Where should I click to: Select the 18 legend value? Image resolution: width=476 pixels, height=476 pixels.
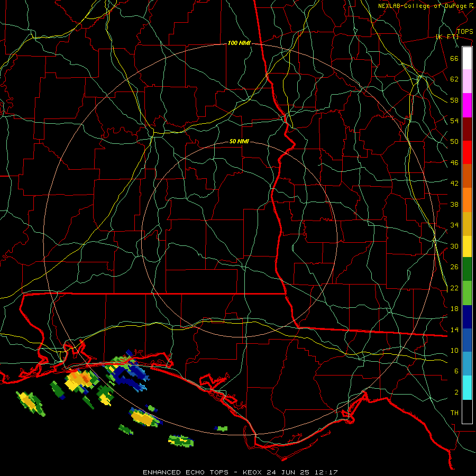(454, 309)
